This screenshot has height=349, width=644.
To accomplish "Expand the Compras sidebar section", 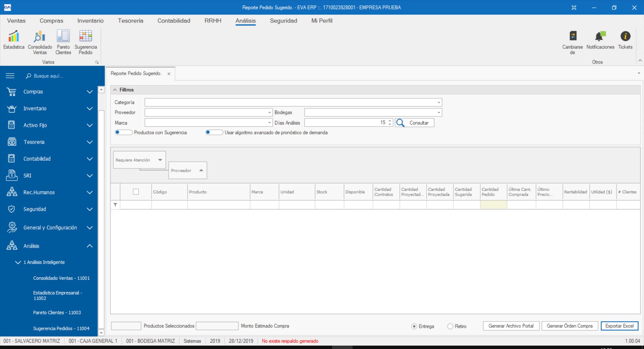I will (x=89, y=92).
